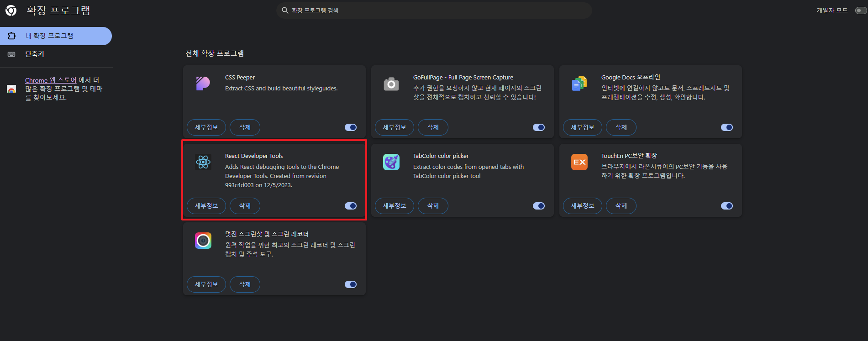The image size is (868, 341).
Task: Click 삭제 for TabColor color picker
Action: click(x=433, y=206)
